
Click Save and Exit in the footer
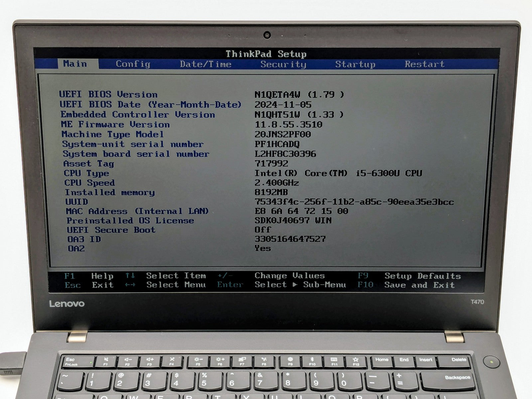(x=419, y=285)
